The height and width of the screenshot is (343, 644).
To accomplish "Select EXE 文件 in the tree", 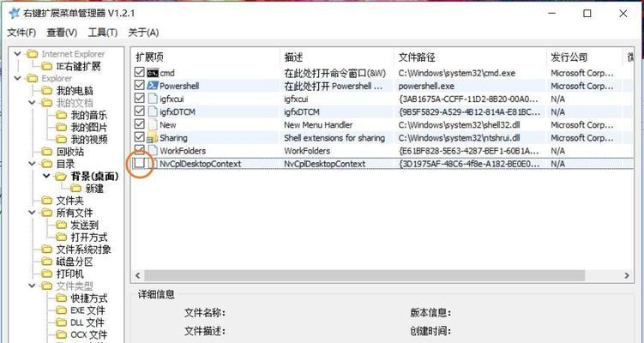I will click(87, 310).
